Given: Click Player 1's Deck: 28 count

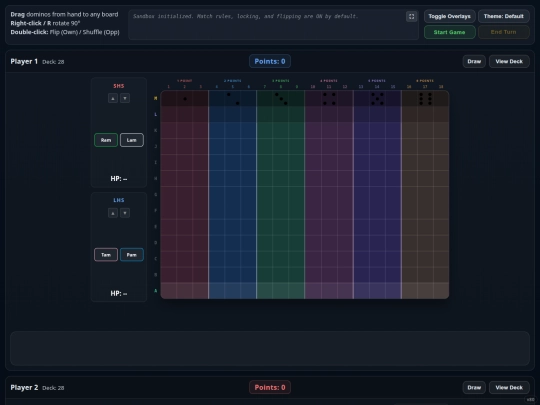Looking at the screenshot, I should (53, 62).
